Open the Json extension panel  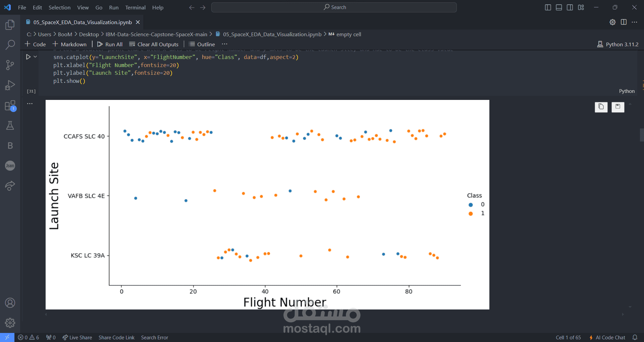(x=10, y=166)
